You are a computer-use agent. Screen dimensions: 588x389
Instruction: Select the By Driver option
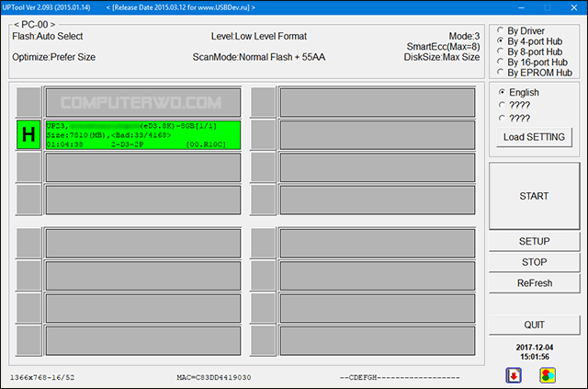[521, 30]
